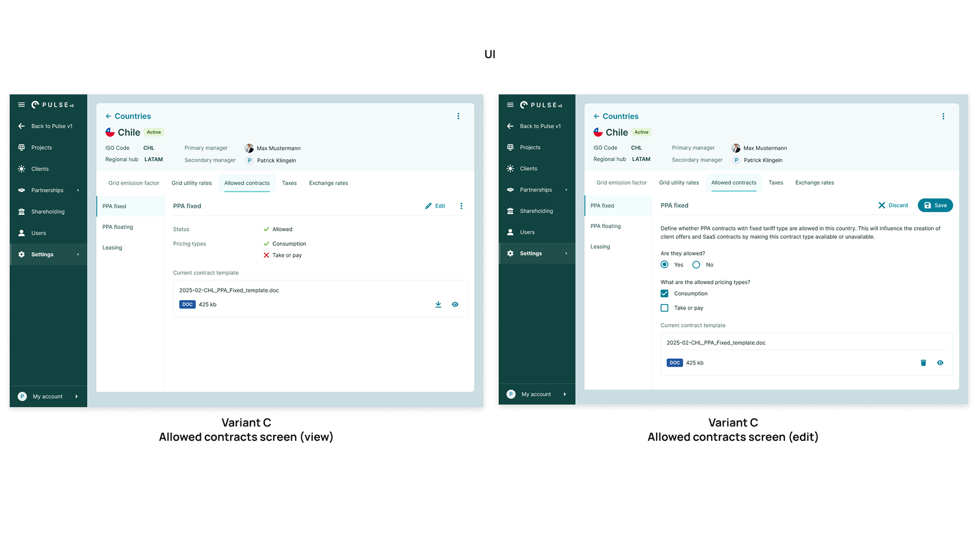This screenshot has width=980, height=551.
Task: Delete the contract template in edit screen
Action: (x=923, y=363)
